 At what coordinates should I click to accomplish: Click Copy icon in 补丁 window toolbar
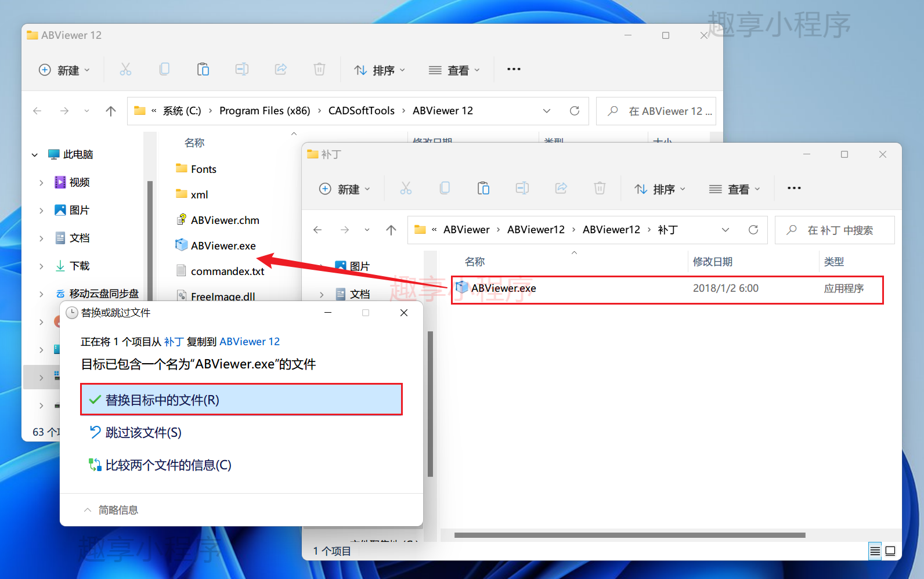point(445,188)
